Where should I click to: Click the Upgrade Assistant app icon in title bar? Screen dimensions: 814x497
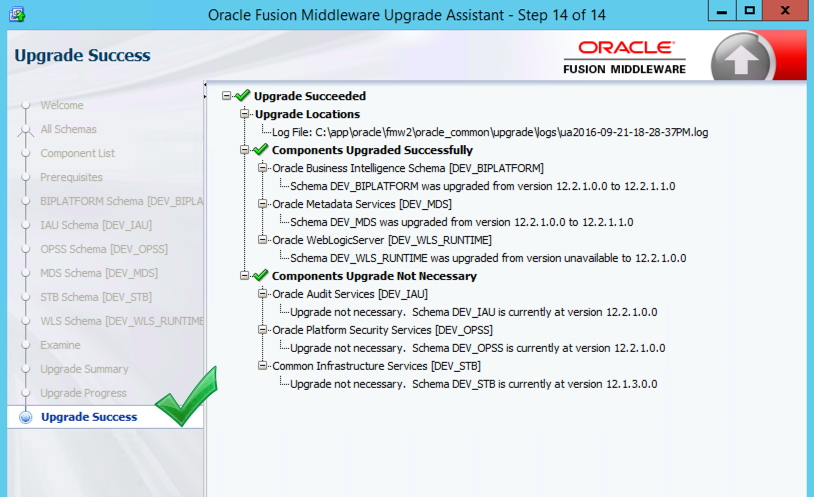[17, 14]
